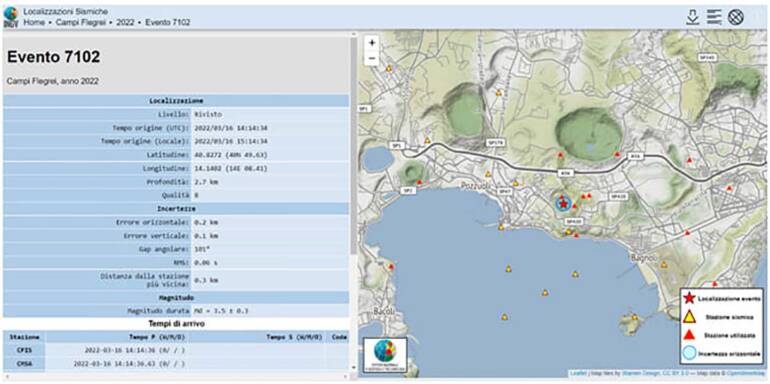This screenshot has width=770, height=384.
Task: Go to Home in the breadcrumb
Action: (x=34, y=22)
